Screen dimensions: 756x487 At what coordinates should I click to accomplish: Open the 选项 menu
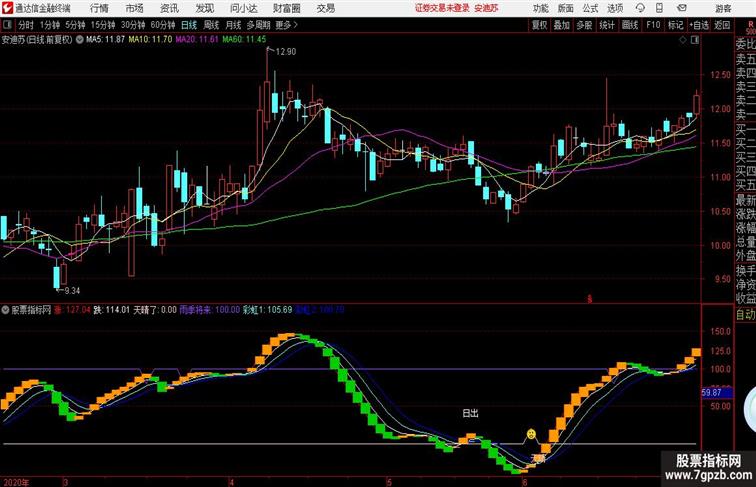click(615, 8)
